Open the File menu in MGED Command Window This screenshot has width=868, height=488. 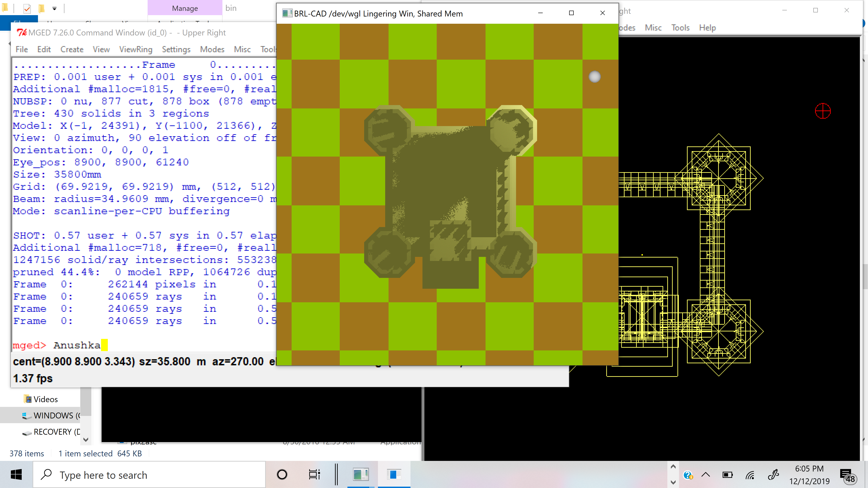(x=21, y=49)
